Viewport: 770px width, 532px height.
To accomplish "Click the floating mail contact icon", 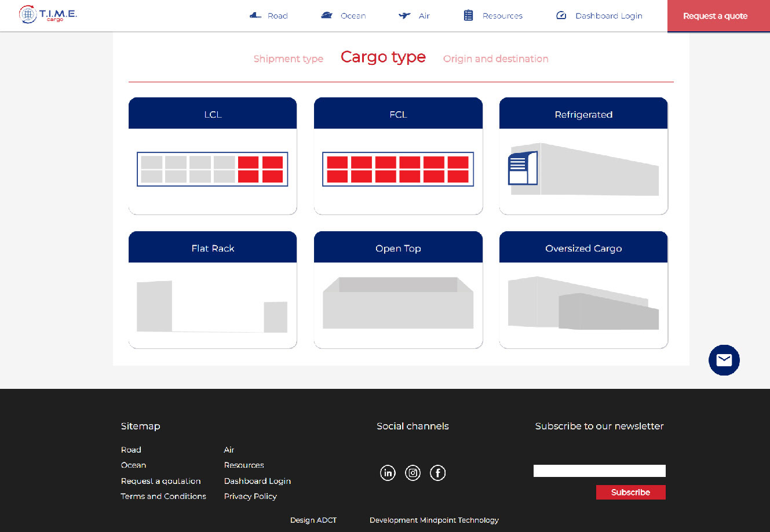I will pyautogui.click(x=724, y=360).
